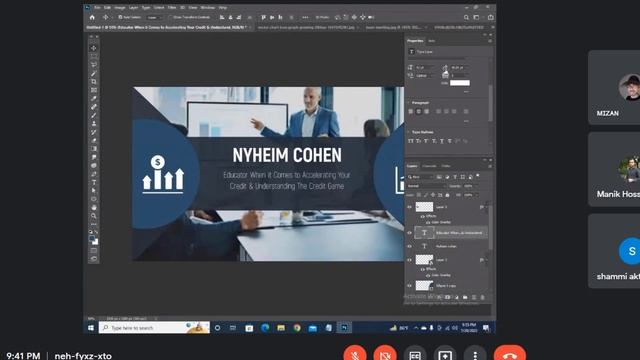The width and height of the screenshot is (640, 360).
Task: Select the Hand tool
Action: [x=93, y=207]
